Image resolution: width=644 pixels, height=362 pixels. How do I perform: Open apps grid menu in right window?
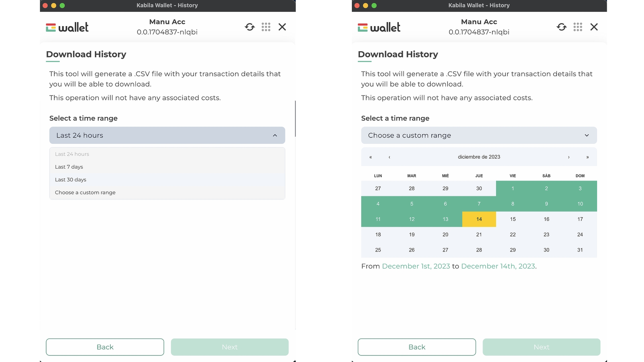point(578,27)
